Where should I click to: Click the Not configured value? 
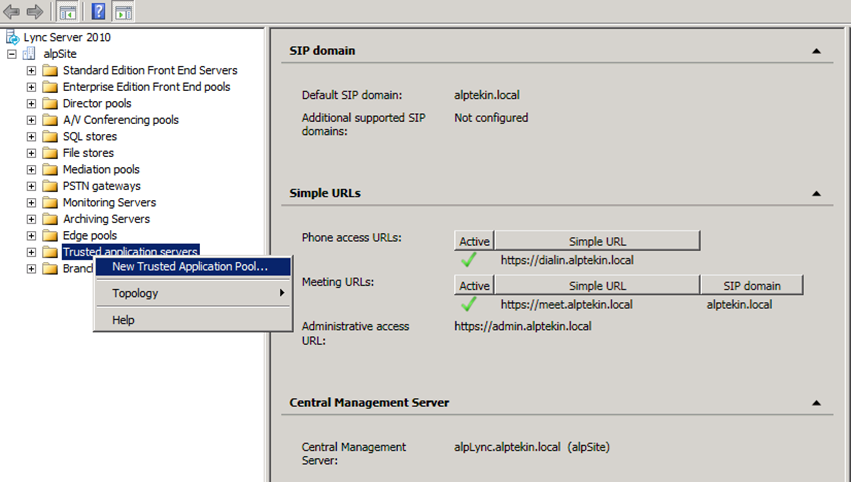point(491,118)
